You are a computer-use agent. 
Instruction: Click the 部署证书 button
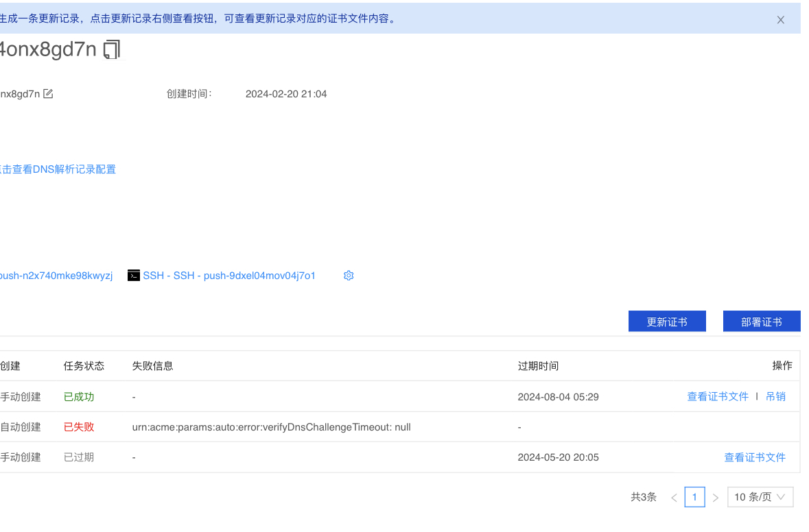pos(761,322)
